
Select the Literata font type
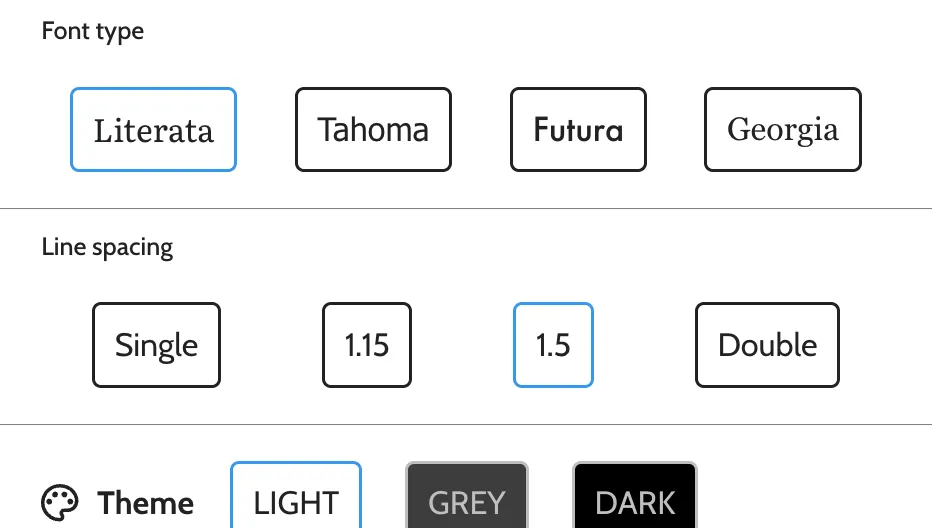coord(153,130)
